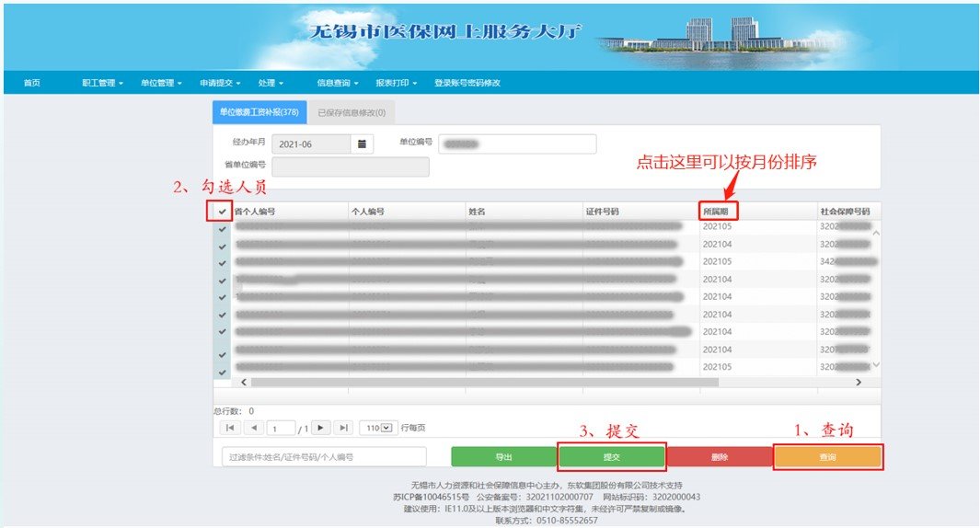Switch to the 已保存信息修改(0) tab

point(351,112)
